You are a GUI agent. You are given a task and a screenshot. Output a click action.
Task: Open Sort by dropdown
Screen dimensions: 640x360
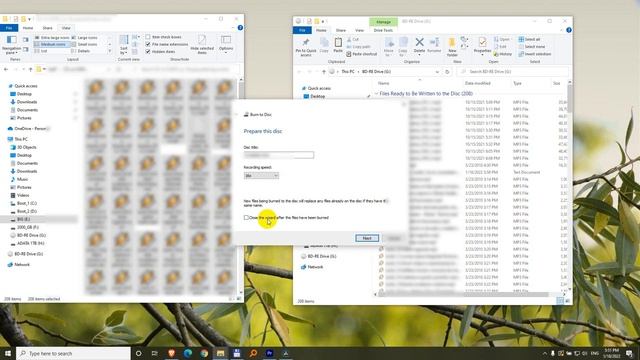click(123, 45)
